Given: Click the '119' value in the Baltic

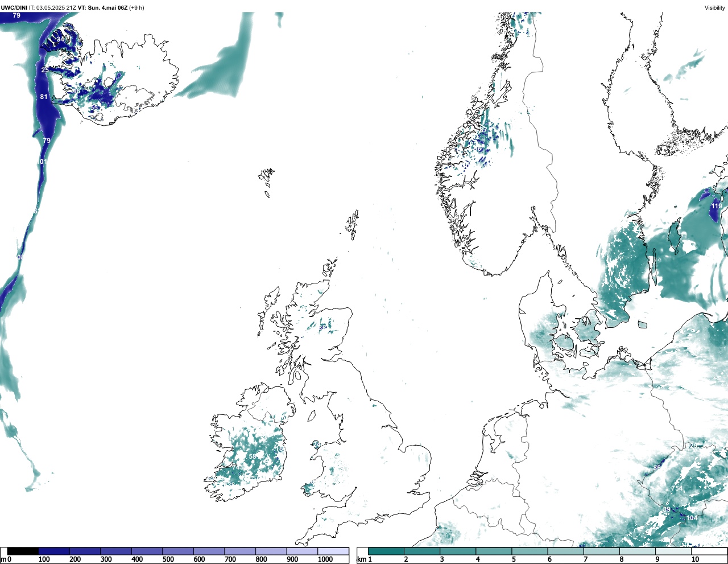Looking at the screenshot, I should pos(717,206).
